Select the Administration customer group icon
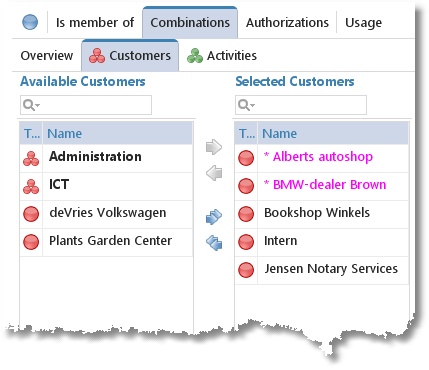Image resolution: width=429 pixels, height=370 pixels. pyautogui.click(x=31, y=158)
